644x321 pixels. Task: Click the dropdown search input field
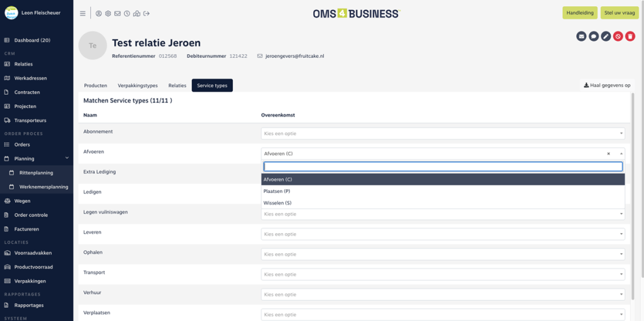443,166
